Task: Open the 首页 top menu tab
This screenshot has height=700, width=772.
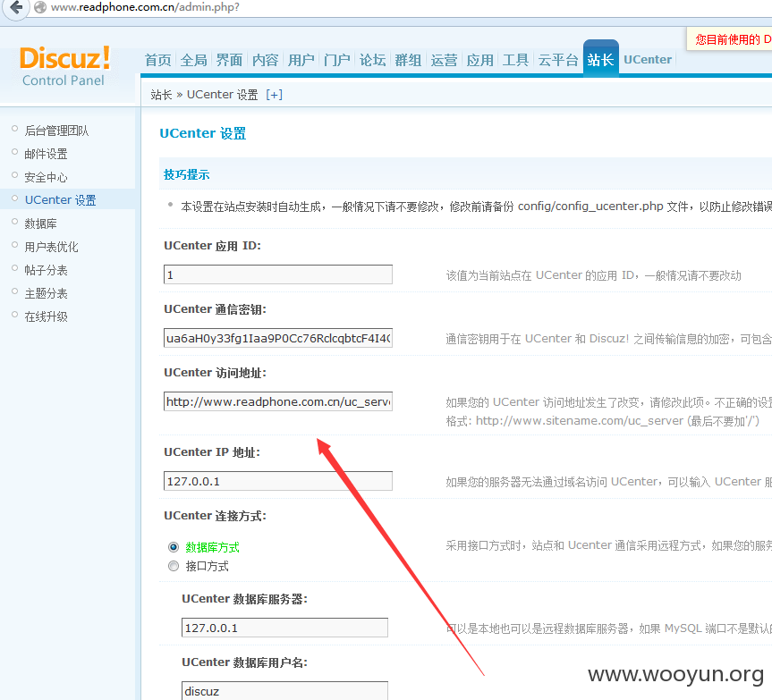Action: 158,60
